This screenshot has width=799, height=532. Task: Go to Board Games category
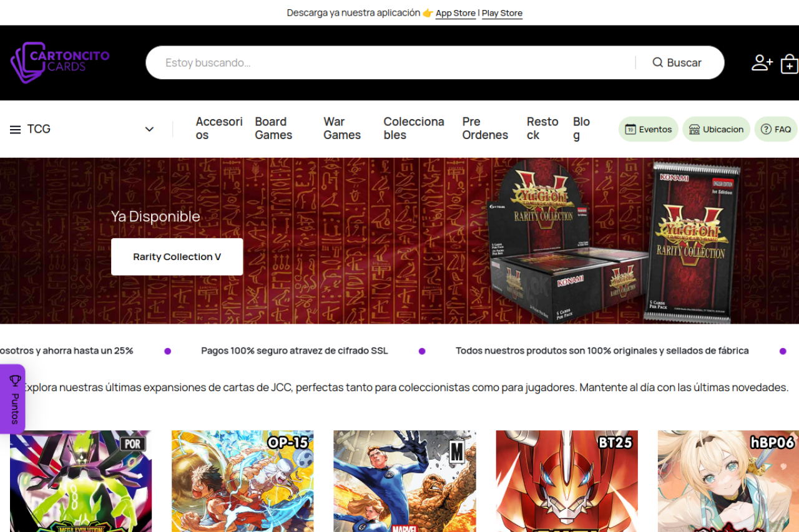tap(273, 128)
